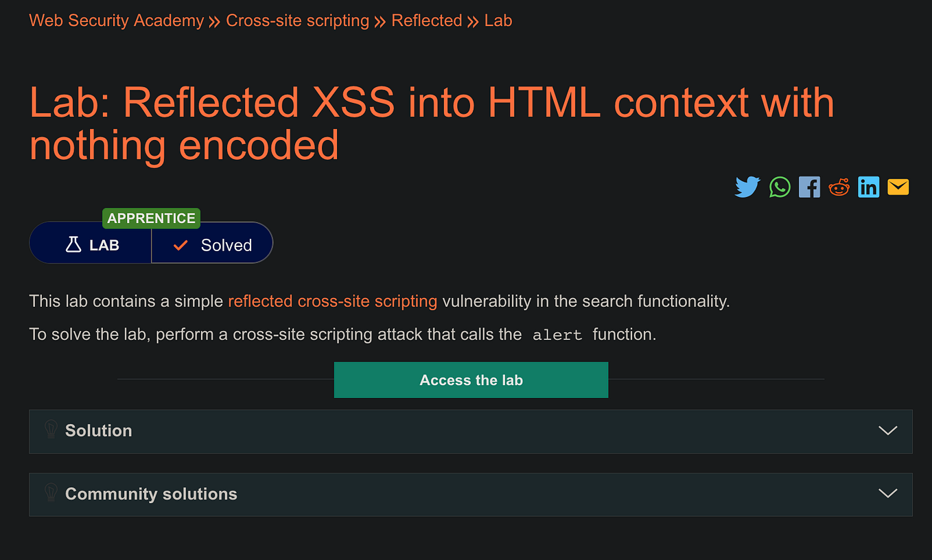Click Web Security Academy in breadcrumbs

[x=115, y=21]
